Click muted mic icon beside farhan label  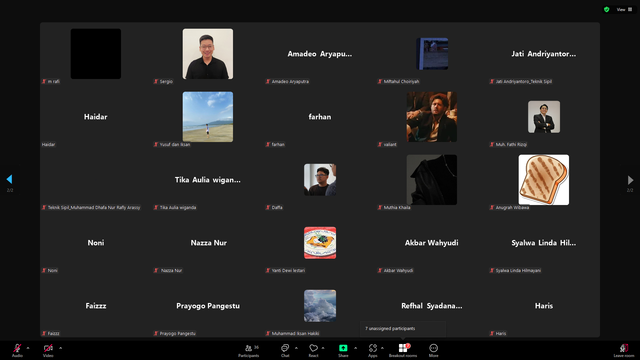tap(268, 144)
